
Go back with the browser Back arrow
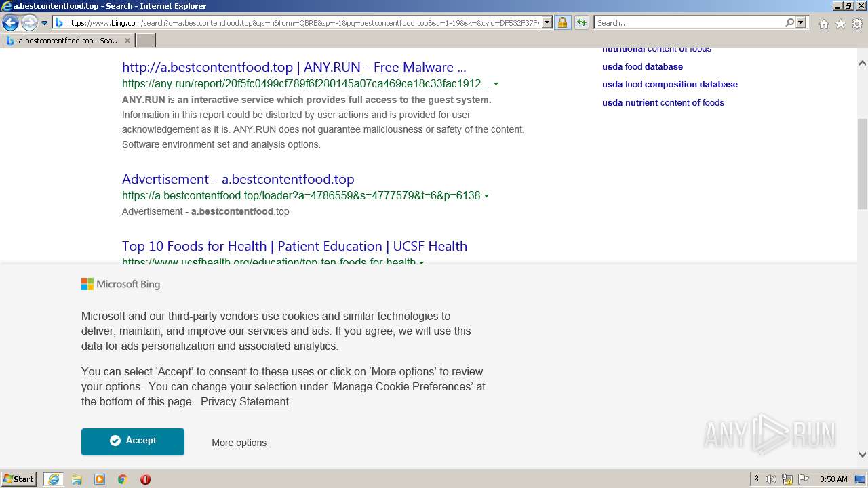tap(10, 23)
